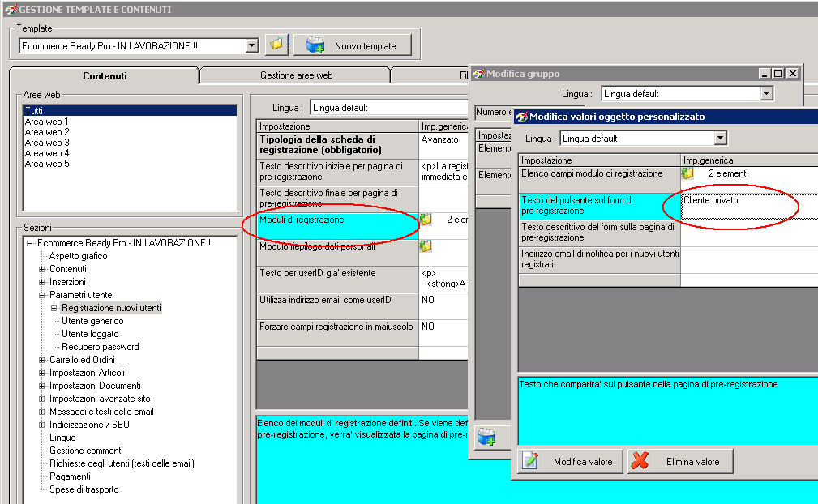The width and height of the screenshot is (818, 504).
Task: Open the Template dropdown arrow
Action: [252, 45]
